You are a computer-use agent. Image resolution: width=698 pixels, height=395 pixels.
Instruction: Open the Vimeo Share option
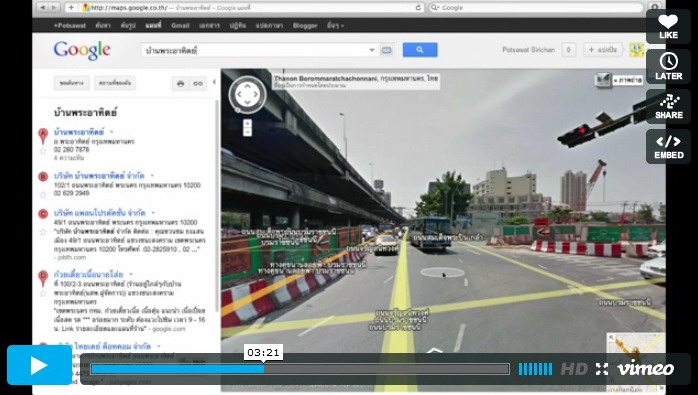[x=668, y=106]
